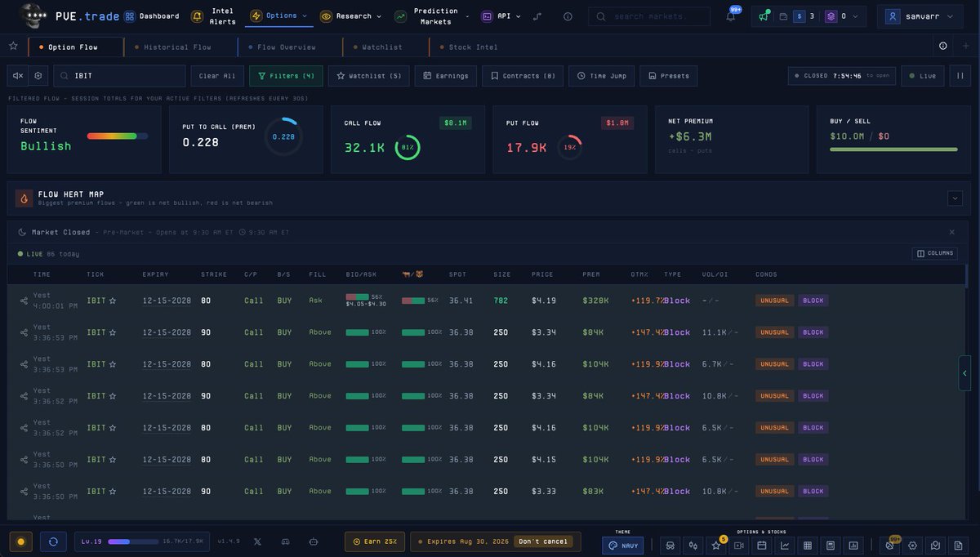Click the star icon left of Option Flow tab
Image resolution: width=980 pixels, height=557 pixels.
pyautogui.click(x=13, y=47)
